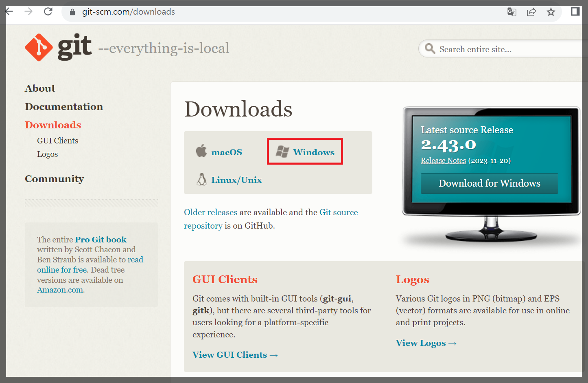
Task: Click the Apple macOS icon
Action: [201, 151]
